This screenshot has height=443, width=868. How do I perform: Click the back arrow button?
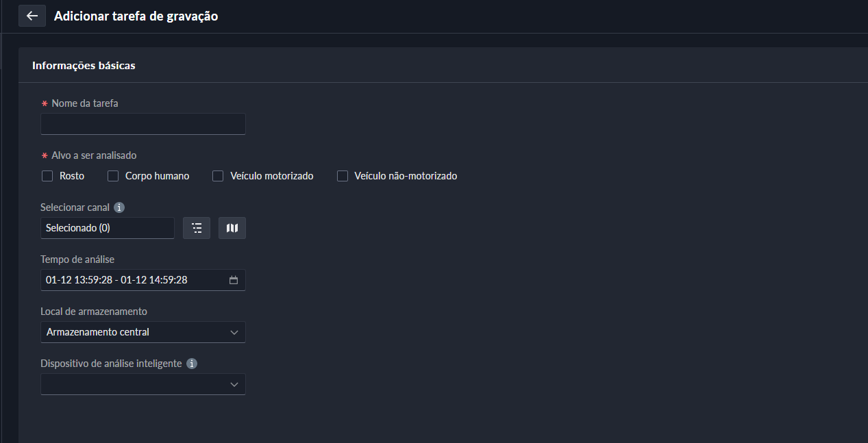click(32, 16)
